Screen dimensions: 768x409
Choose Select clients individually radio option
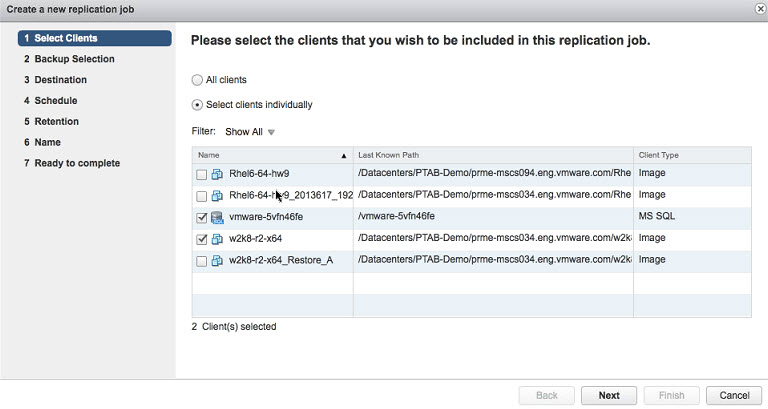tap(197, 105)
